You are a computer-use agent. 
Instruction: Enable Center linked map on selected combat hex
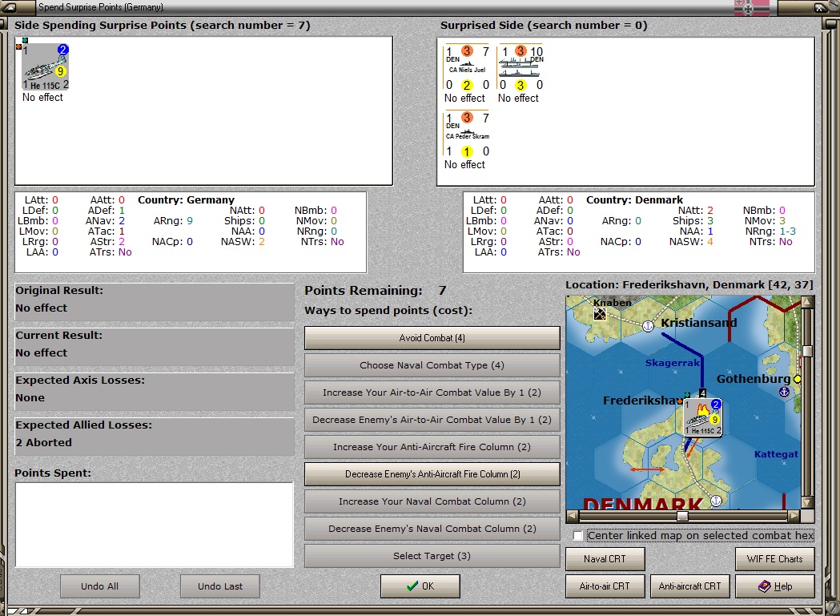(577, 536)
